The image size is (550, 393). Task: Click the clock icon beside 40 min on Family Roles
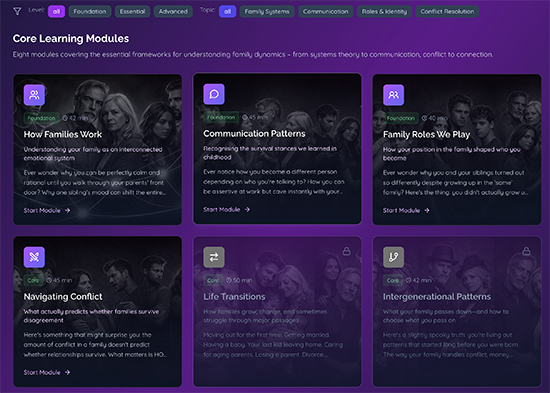(x=424, y=118)
